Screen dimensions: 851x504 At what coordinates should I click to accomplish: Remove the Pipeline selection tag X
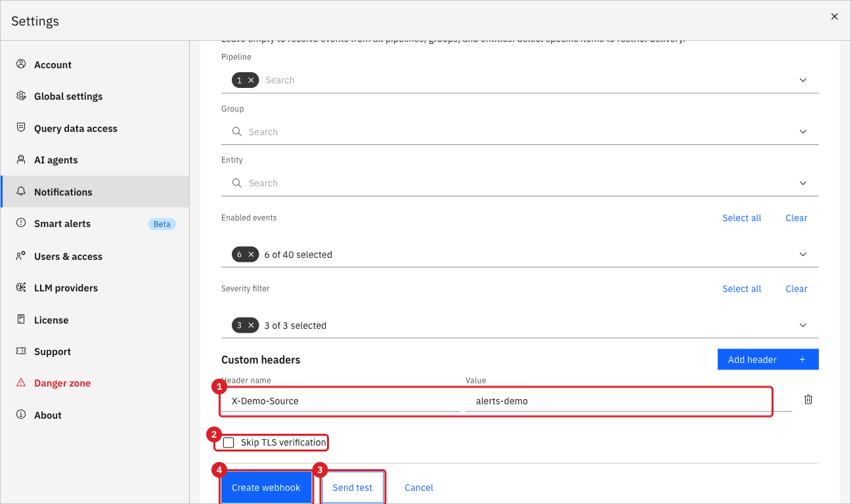251,80
